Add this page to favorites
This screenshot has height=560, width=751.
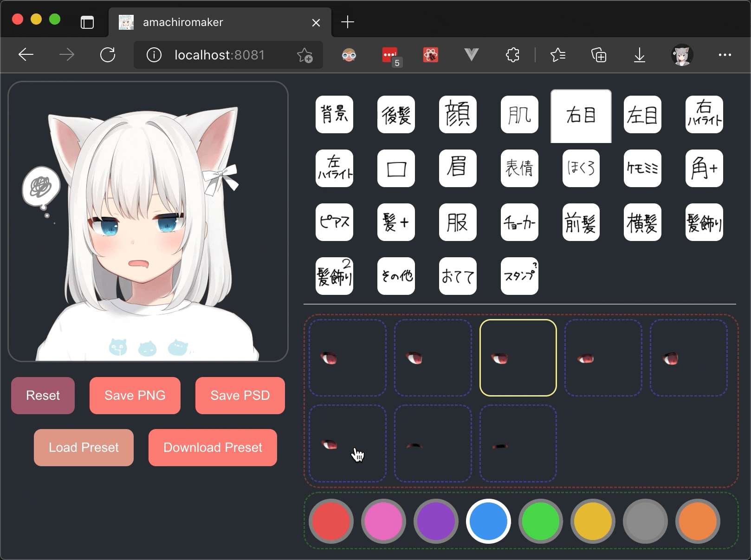click(x=305, y=55)
